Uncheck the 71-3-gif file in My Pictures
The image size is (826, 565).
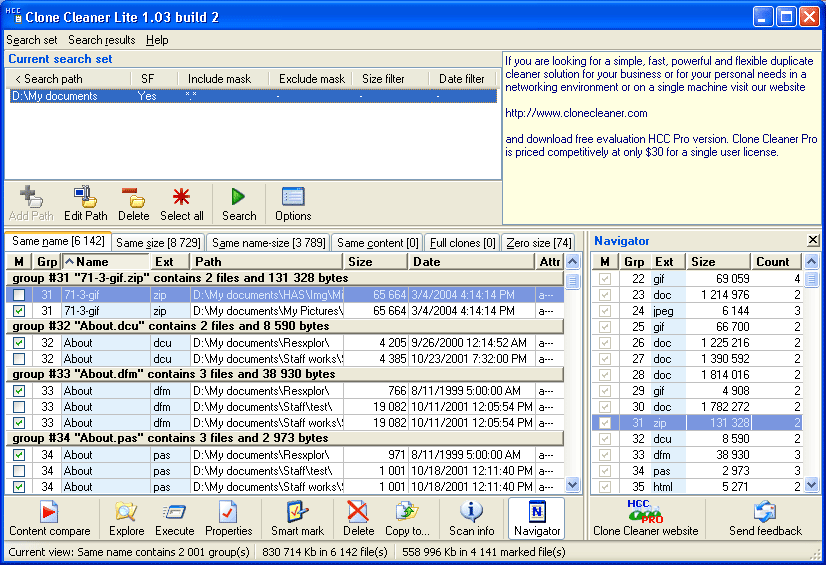click(x=19, y=311)
